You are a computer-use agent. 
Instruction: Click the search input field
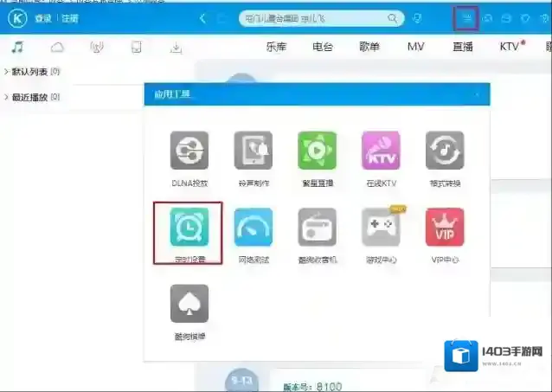point(311,18)
